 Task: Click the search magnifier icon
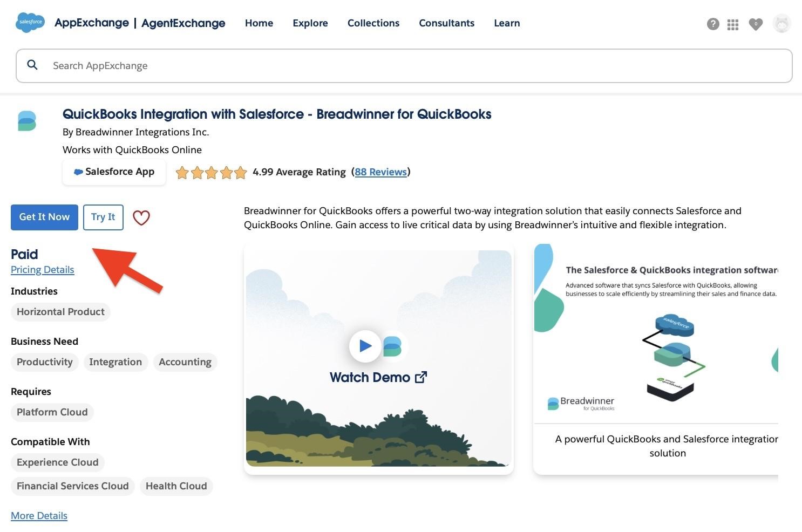32,65
